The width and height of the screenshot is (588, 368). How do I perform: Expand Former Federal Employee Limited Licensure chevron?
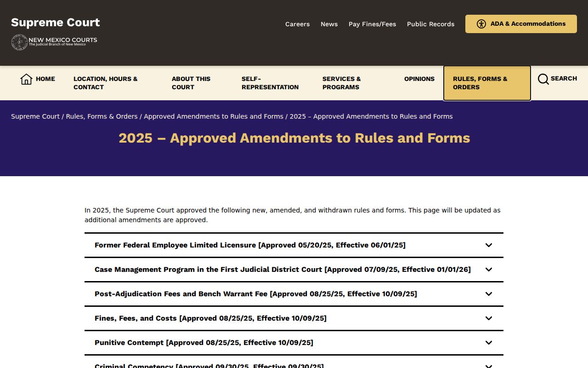[x=489, y=245]
